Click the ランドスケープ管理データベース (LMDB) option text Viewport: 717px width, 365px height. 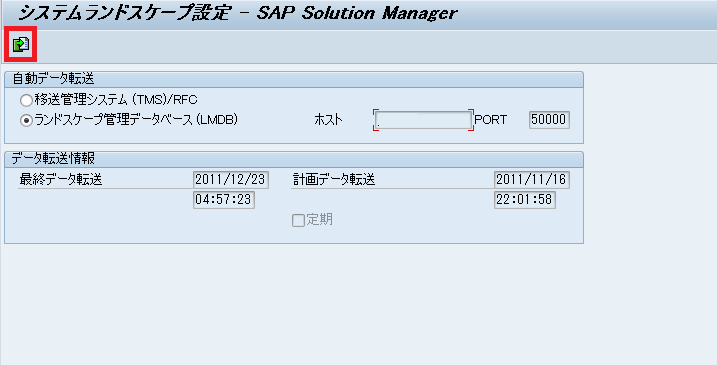(136, 120)
